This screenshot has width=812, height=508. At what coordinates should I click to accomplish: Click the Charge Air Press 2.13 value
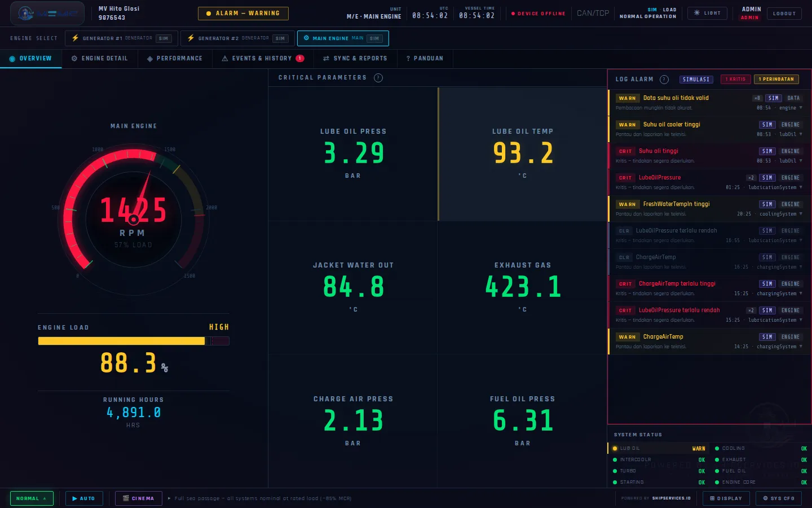pyautogui.click(x=354, y=421)
